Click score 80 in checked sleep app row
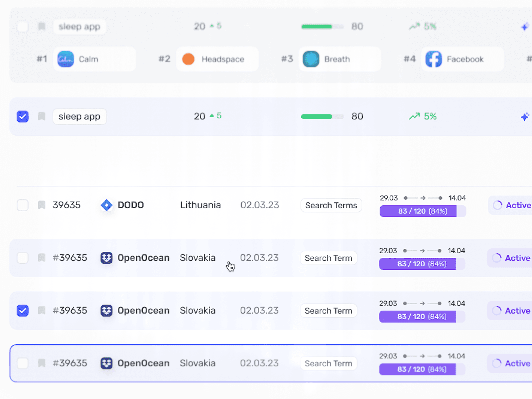 pyautogui.click(x=357, y=116)
